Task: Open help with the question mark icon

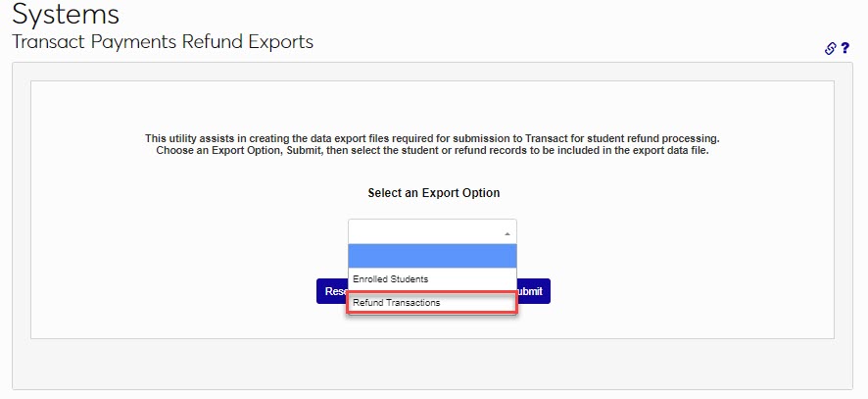Action: click(844, 48)
